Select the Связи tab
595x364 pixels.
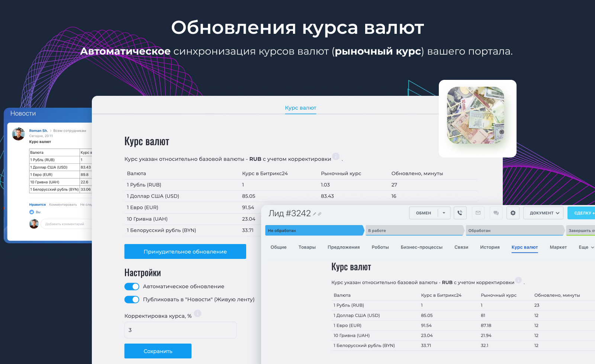pos(461,247)
